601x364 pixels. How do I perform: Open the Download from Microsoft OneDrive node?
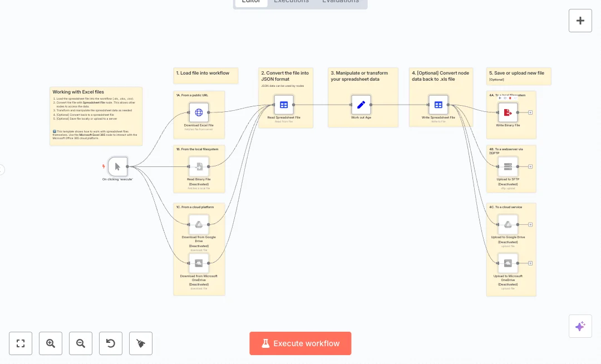point(199,263)
